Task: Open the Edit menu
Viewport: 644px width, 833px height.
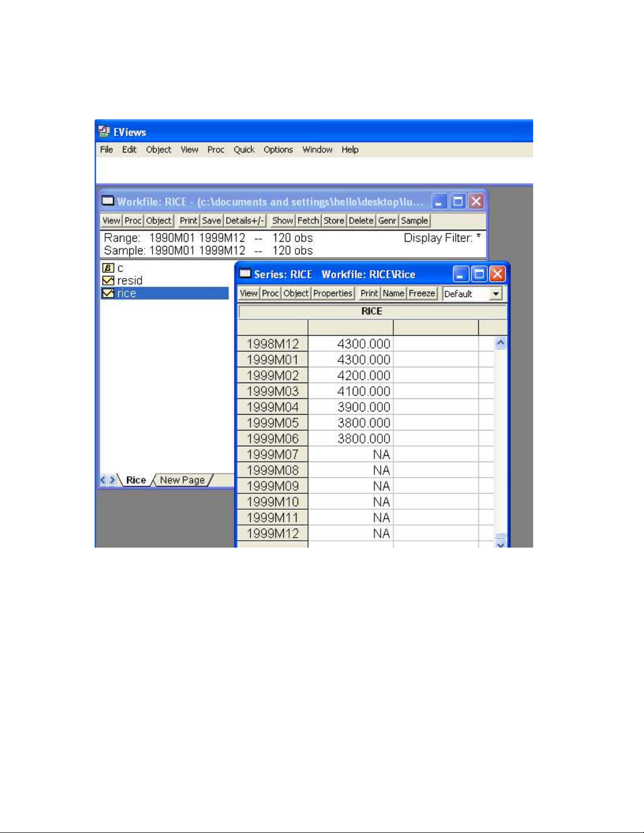Action: point(129,149)
